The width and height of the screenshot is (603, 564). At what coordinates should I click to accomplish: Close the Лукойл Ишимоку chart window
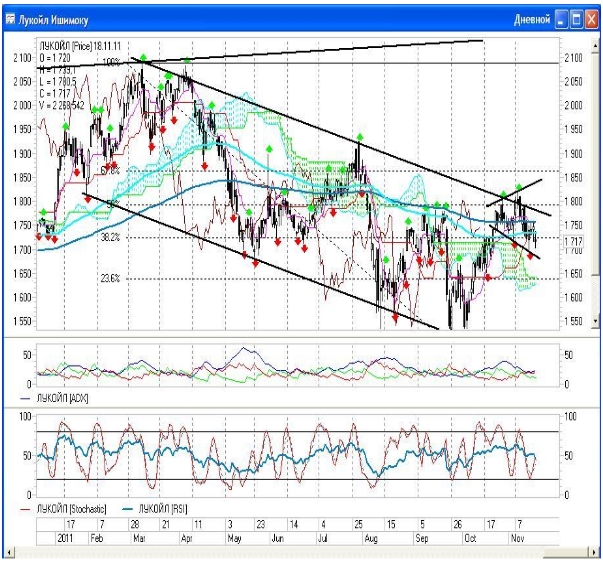pos(591,20)
